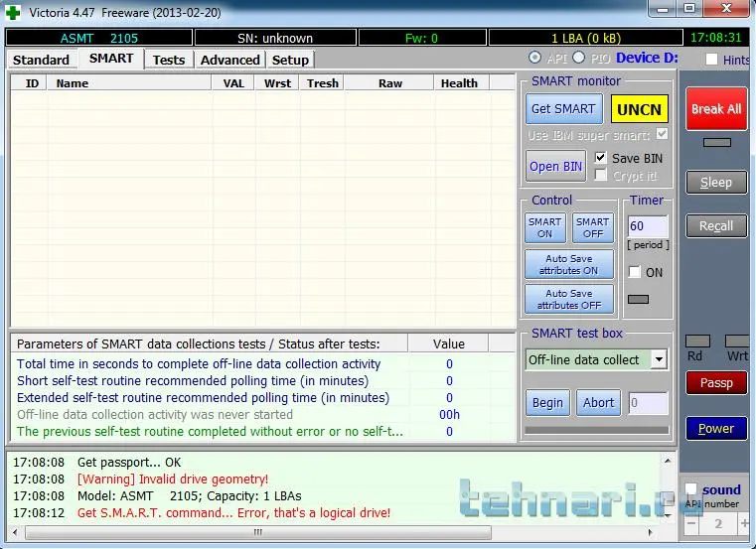The height and width of the screenshot is (549, 756).
Task: Select 'Short self-test routine' parameter row
Action: point(263,381)
